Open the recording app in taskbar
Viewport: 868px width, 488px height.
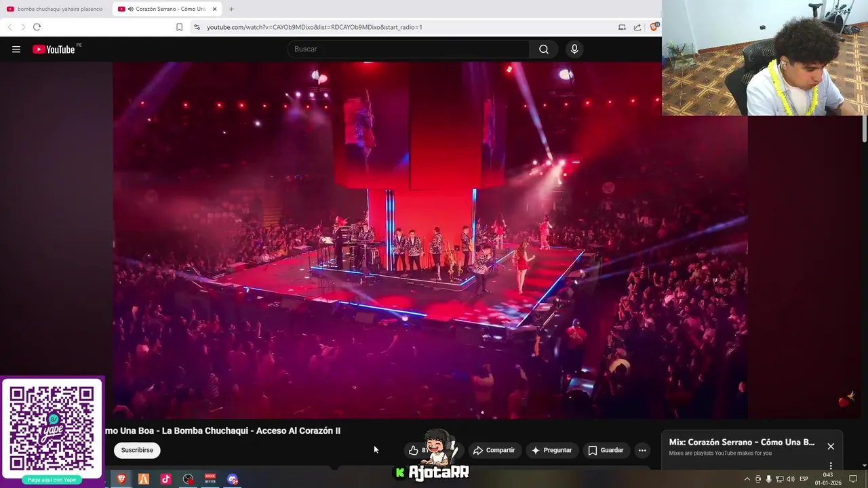click(188, 479)
